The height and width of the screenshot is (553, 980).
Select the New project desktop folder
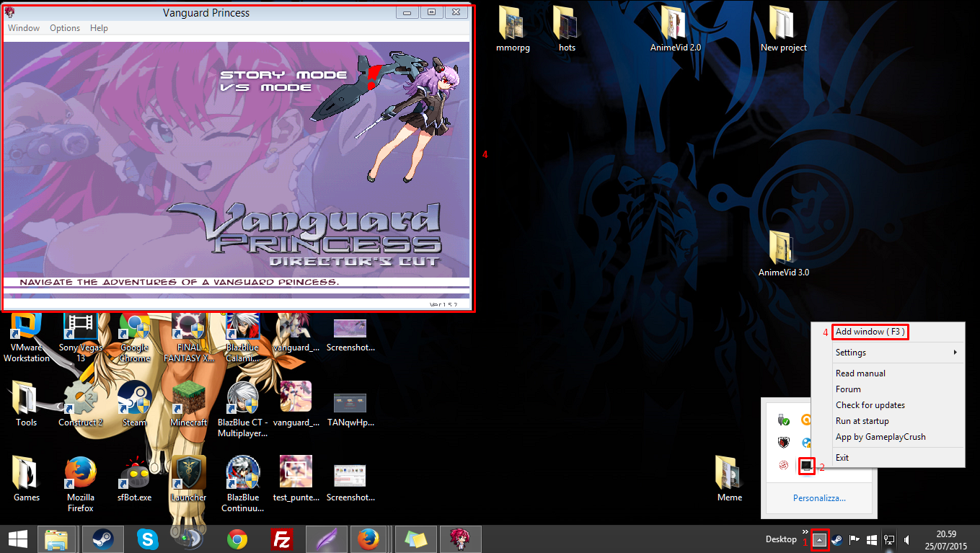pyautogui.click(x=783, y=29)
